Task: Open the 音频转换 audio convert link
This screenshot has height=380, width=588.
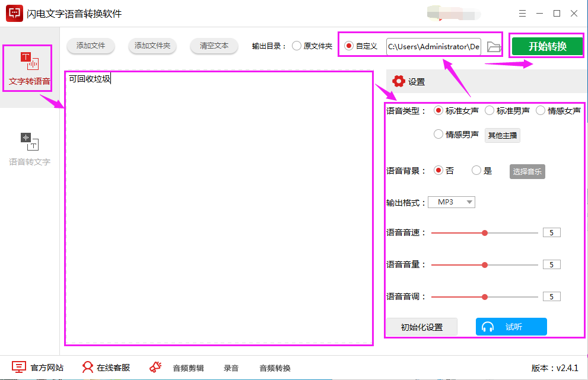Action: [275, 368]
